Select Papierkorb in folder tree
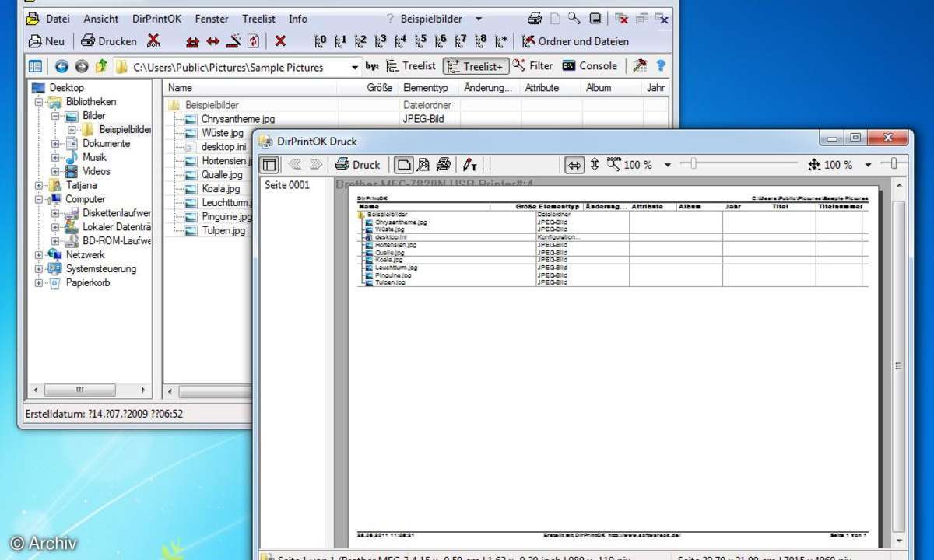The image size is (934, 560). point(87,283)
